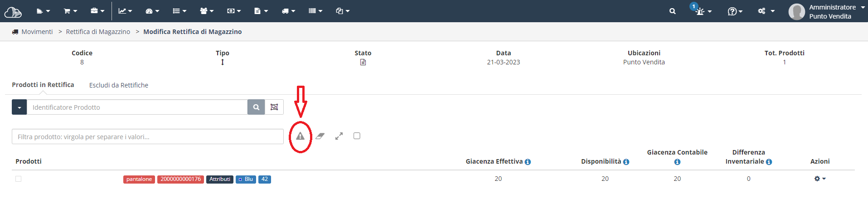
Task: Expand the gear actions dropdown for pantalone
Action: [x=820, y=179]
